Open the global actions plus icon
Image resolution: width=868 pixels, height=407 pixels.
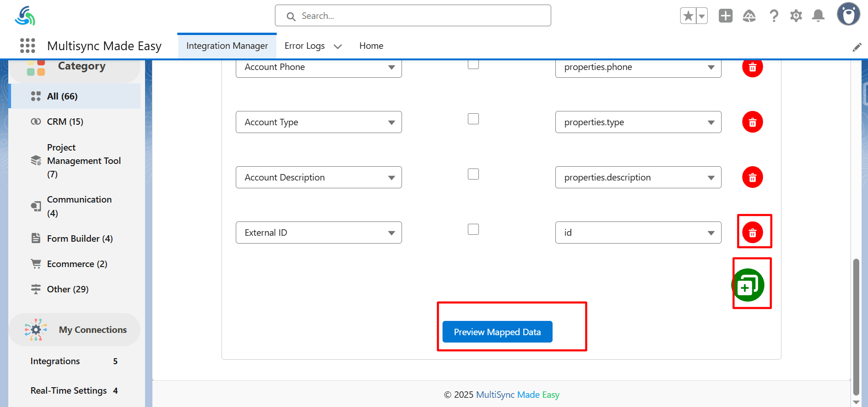point(725,16)
